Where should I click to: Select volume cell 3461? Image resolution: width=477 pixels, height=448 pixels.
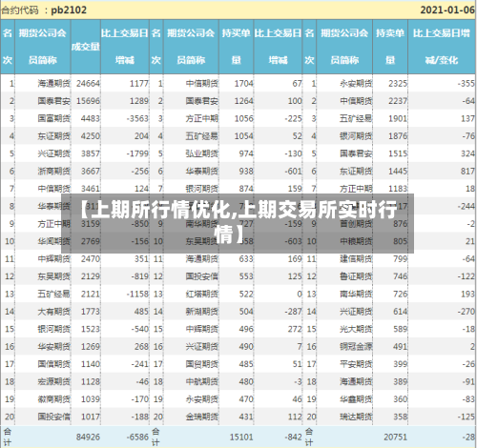pos(91,189)
